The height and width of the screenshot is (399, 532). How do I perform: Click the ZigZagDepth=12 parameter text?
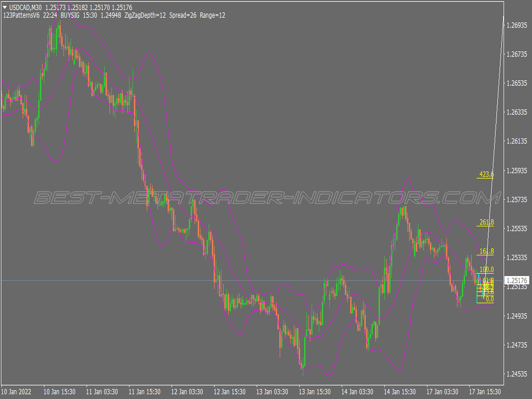tap(145, 15)
